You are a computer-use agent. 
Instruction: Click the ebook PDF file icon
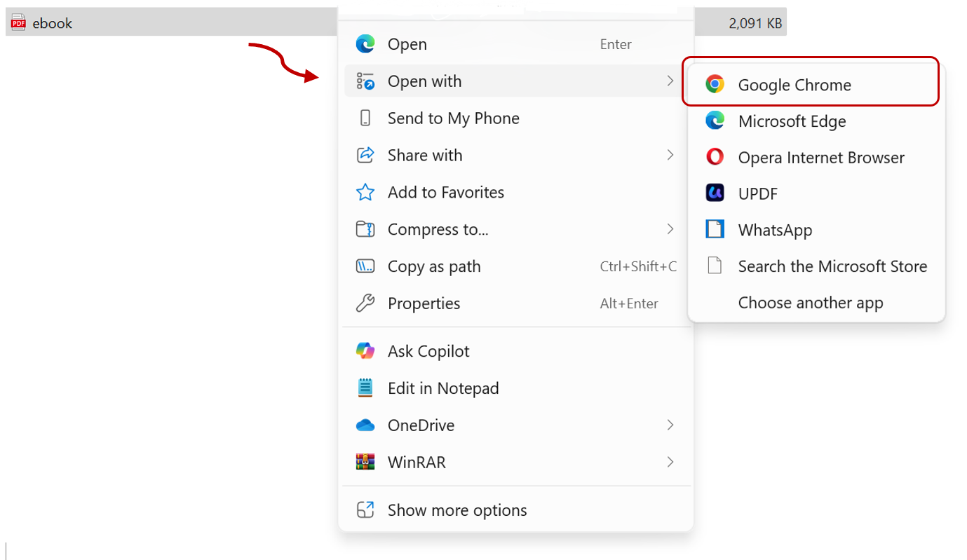[x=18, y=22]
